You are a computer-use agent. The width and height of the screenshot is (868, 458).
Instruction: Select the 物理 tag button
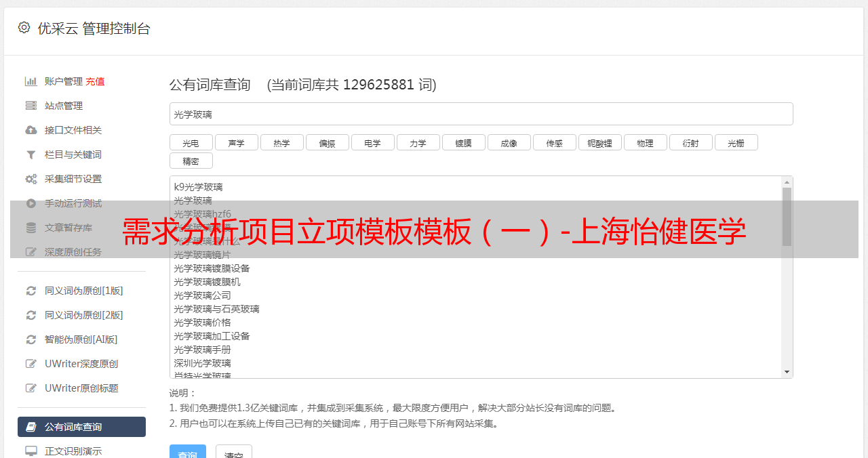646,142
